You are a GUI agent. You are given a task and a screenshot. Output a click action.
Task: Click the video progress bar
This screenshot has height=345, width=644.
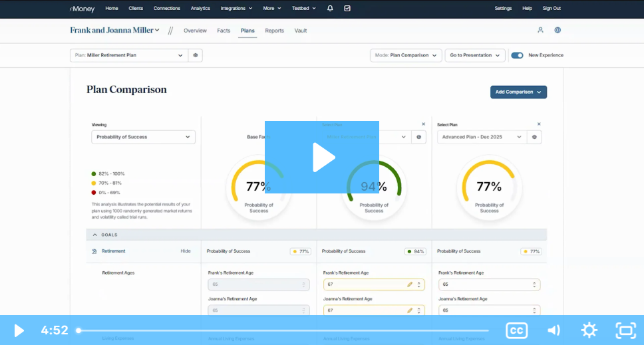[283, 330]
